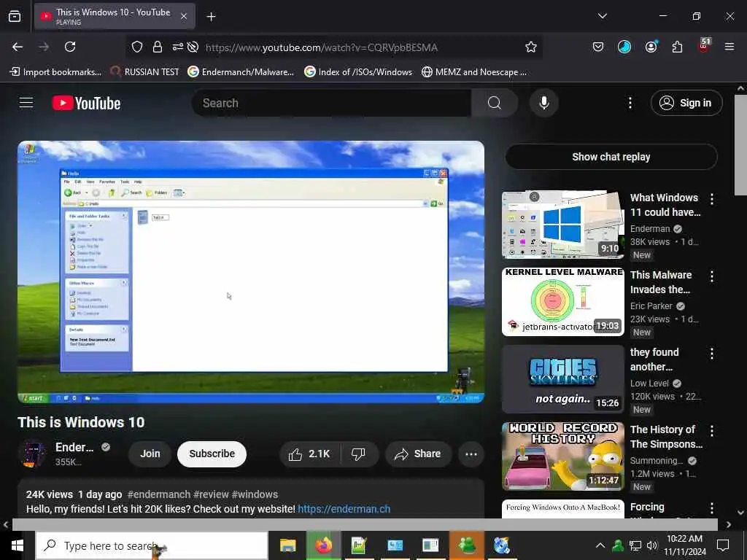
Task: Click the YouTube search box
Action: [331, 103]
